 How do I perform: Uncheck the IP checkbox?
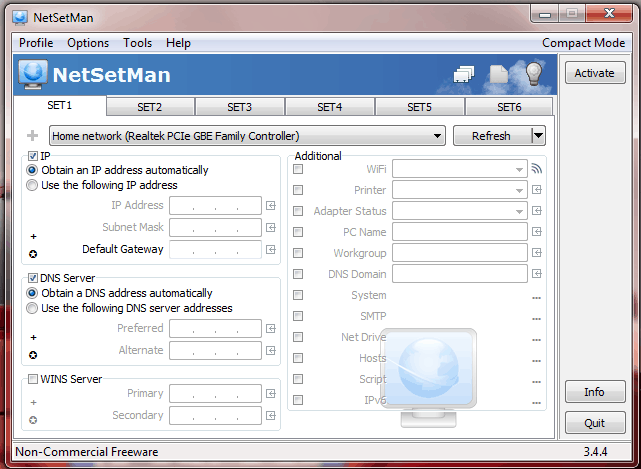[x=33, y=156]
